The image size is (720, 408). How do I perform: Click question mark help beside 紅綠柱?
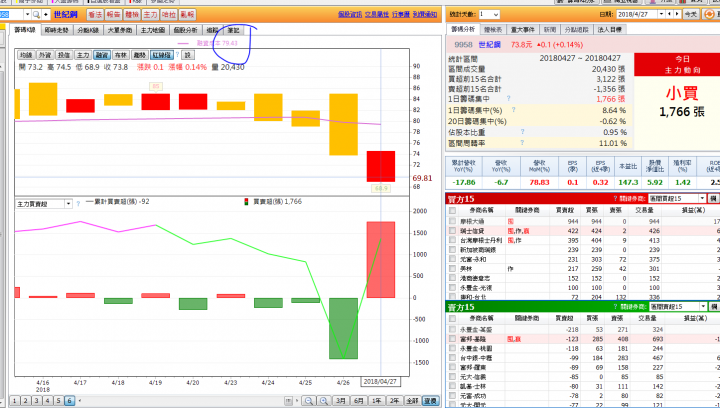tap(177, 55)
